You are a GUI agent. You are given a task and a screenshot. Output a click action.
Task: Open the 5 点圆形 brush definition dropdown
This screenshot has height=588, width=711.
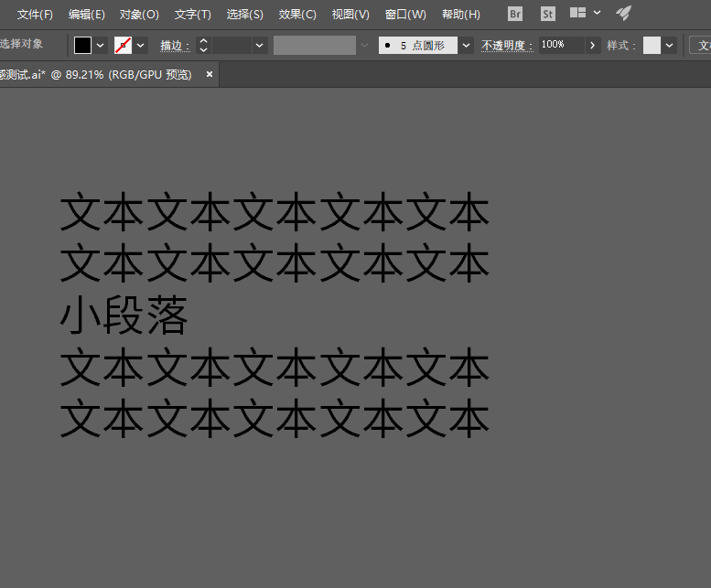pos(466,46)
